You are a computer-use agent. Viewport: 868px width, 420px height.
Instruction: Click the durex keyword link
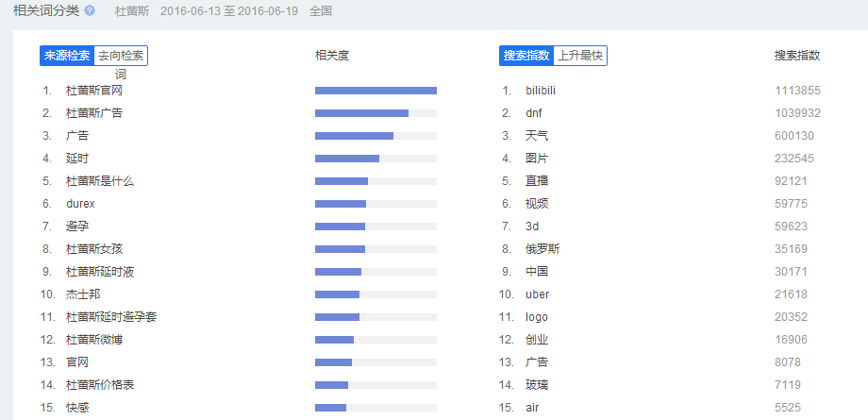(80, 204)
